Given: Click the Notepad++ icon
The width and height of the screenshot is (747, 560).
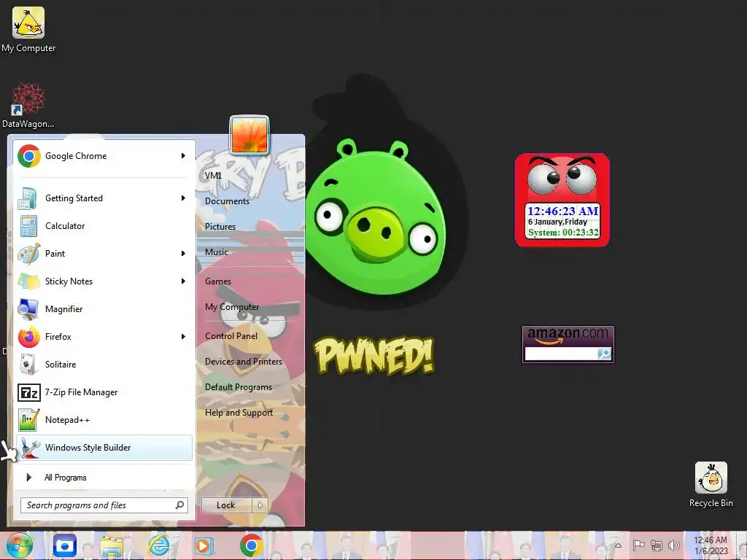Looking at the screenshot, I should 28,420.
